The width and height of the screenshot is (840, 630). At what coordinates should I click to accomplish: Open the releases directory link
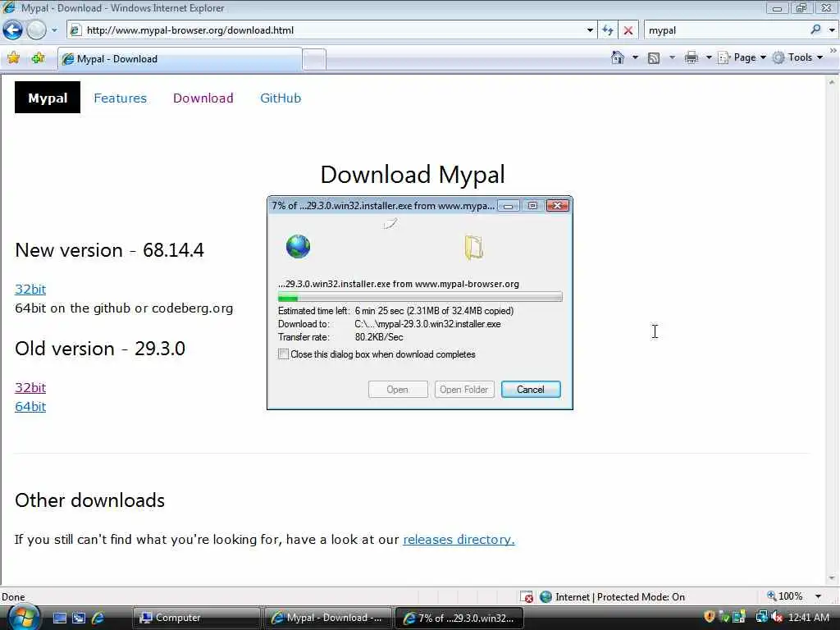coord(459,540)
